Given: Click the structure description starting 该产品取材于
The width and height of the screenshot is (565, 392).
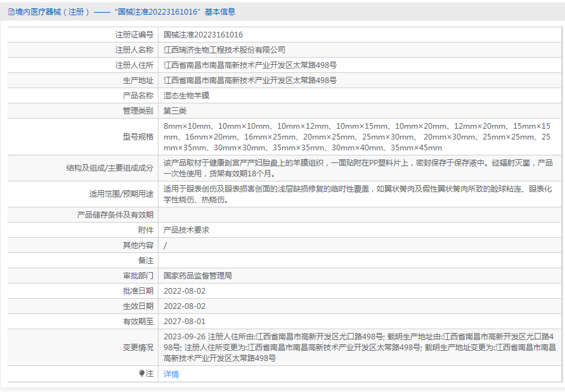Looking at the screenshot, I should click(358, 168).
